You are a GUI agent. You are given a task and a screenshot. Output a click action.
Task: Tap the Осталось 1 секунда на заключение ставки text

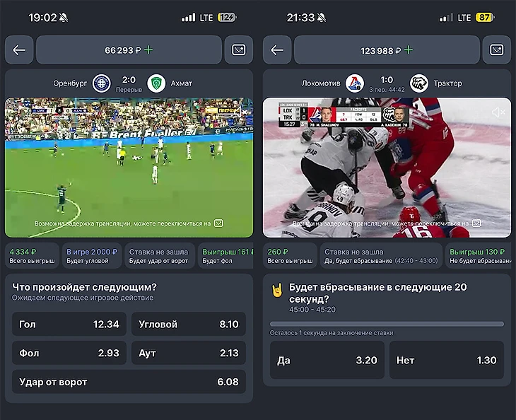pos(332,333)
